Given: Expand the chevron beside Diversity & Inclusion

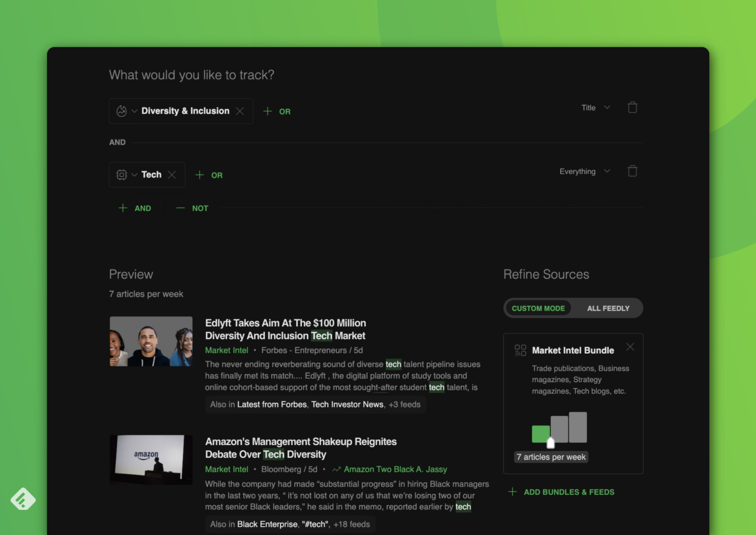Looking at the screenshot, I should point(134,111).
